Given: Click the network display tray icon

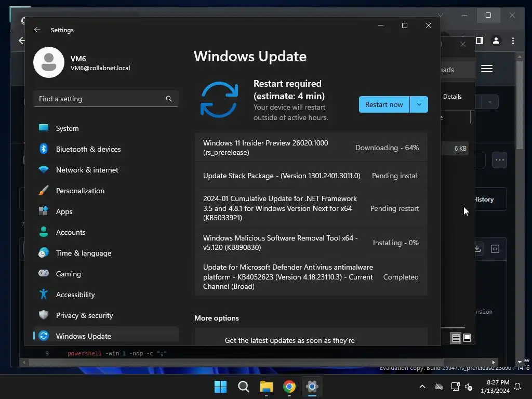Looking at the screenshot, I should pyautogui.click(x=455, y=387).
